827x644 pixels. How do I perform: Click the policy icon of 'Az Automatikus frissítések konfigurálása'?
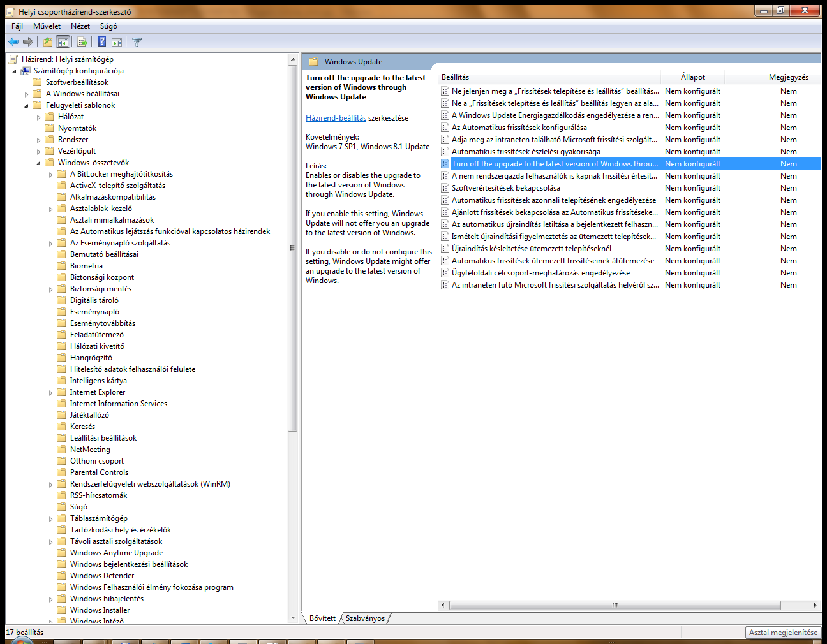click(445, 128)
